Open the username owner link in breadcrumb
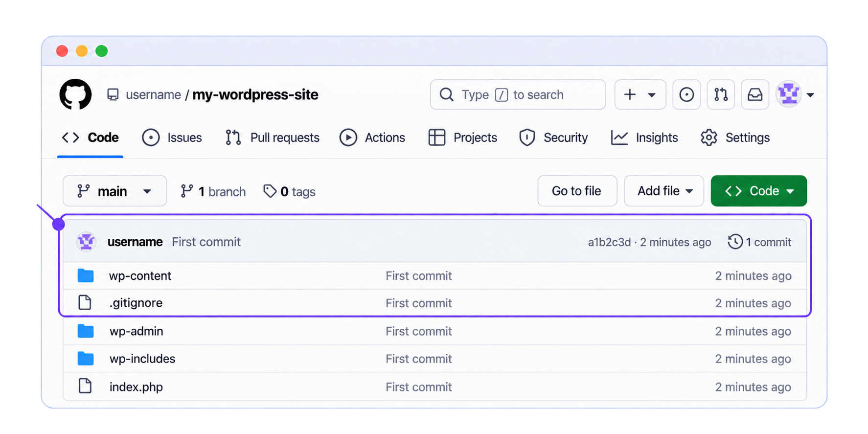Viewport: 868px width, 434px height. [x=153, y=94]
